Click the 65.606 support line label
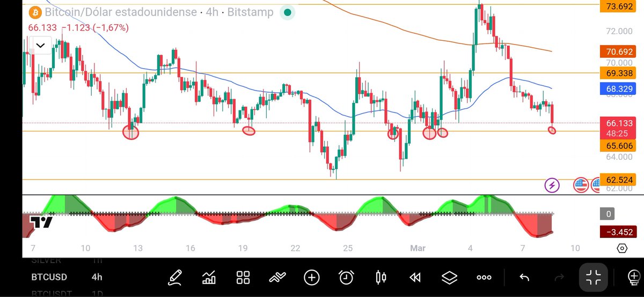Viewport: 644px width, 297px height. point(618,146)
